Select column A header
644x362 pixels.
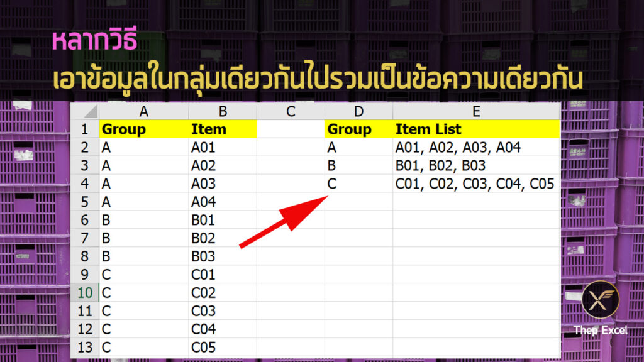click(x=143, y=112)
